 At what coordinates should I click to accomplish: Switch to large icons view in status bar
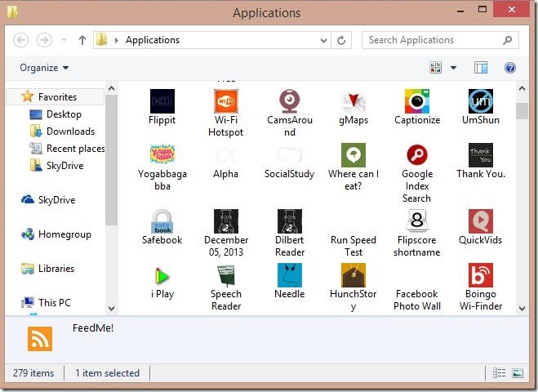pos(517,373)
